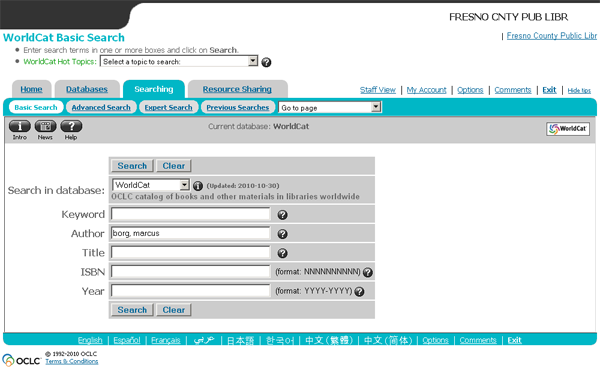Image resolution: width=600 pixels, height=383 pixels.
Task: Open the Search in database dropdown
Action: 151,185
